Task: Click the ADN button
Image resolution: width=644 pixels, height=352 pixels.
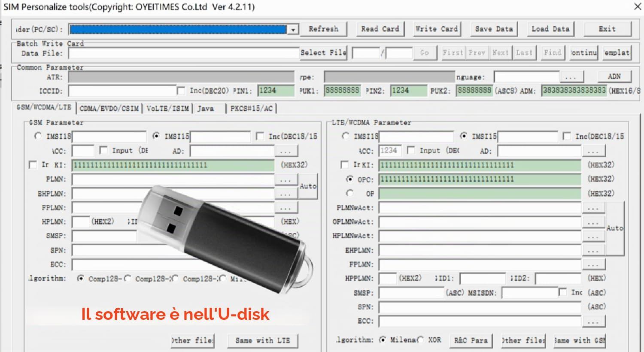Action: coord(614,76)
